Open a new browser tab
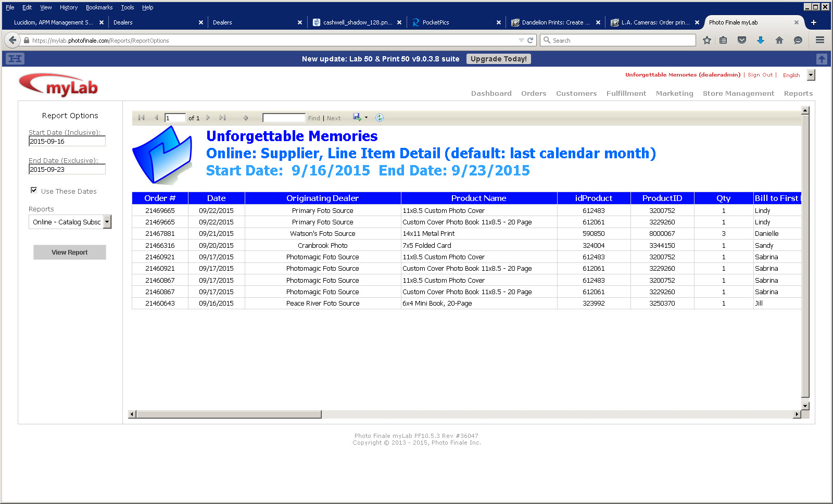The image size is (833, 504). [814, 22]
